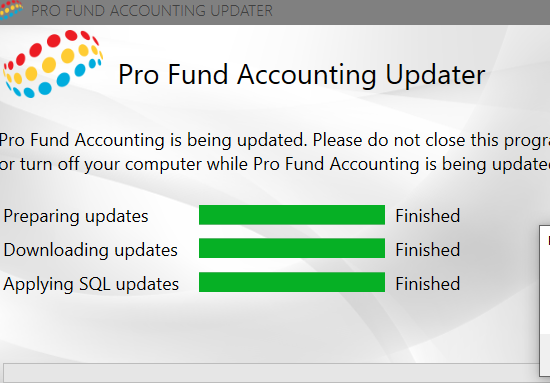The width and height of the screenshot is (550, 383).
Task: Click Finished status beside Applying SQL updates
Action: [428, 283]
